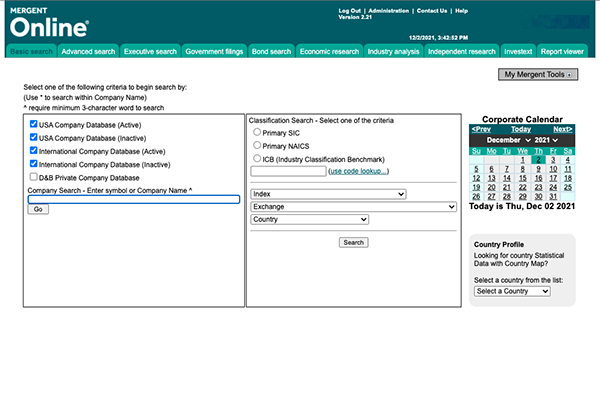Image resolution: width=600 pixels, height=400 pixels.
Task: Select the Investext tab
Action: click(x=518, y=51)
